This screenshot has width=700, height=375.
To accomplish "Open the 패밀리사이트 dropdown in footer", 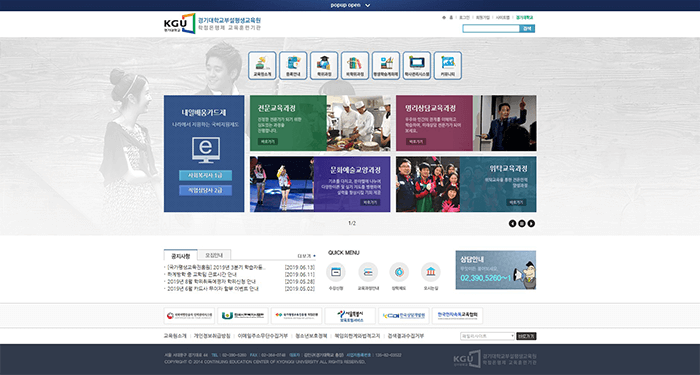I will (488, 336).
